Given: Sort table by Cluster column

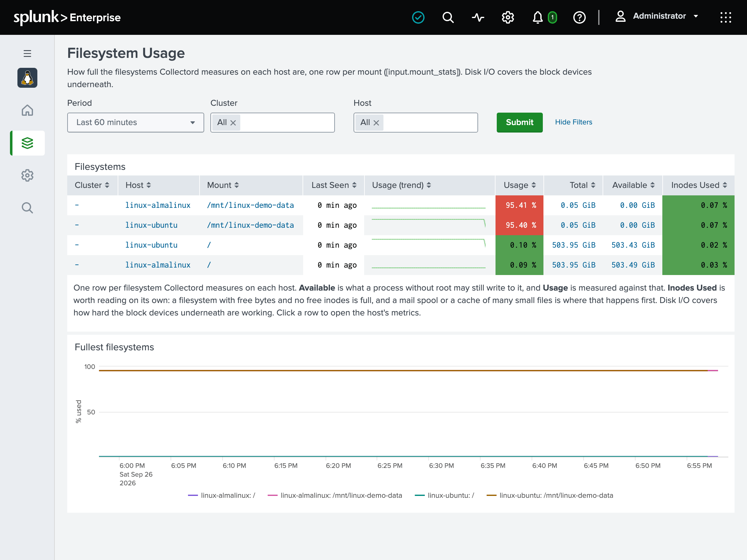Looking at the screenshot, I should (92, 185).
